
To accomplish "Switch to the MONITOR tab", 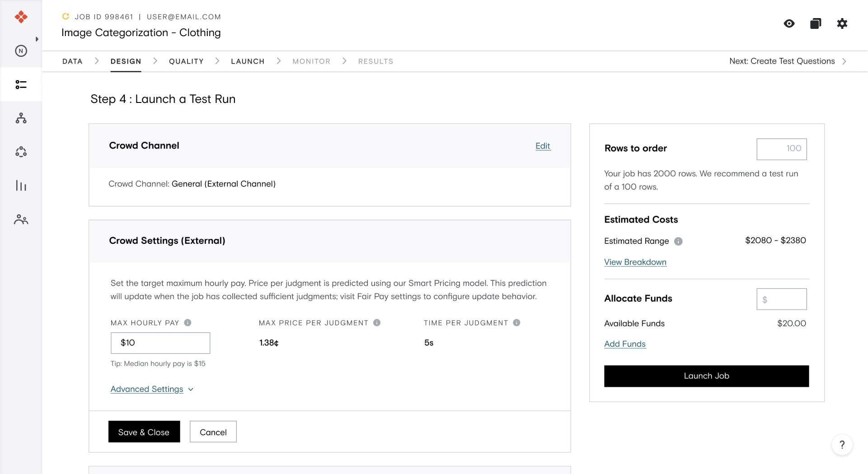I will 311,61.
